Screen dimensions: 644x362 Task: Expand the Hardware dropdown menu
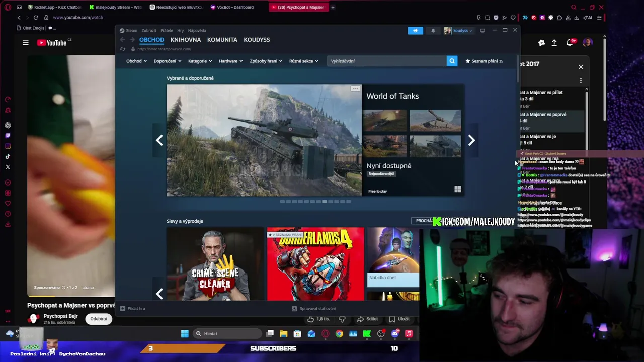point(231,61)
